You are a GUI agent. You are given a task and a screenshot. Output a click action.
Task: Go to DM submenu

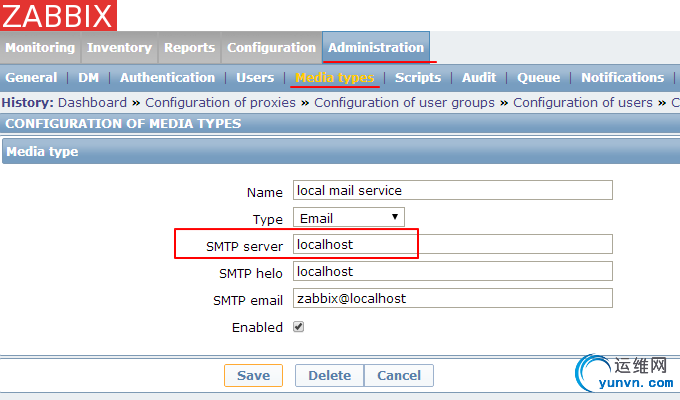pos(88,78)
